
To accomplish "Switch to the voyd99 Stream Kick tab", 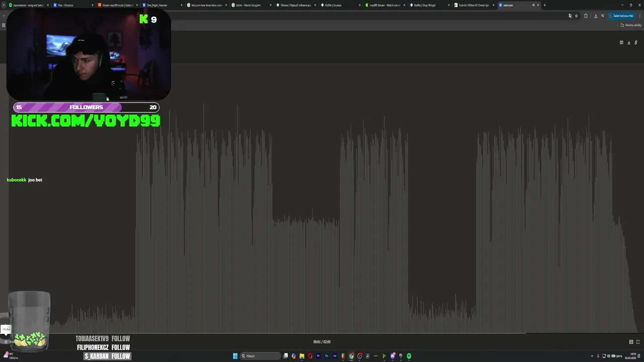I will [x=385, y=5].
